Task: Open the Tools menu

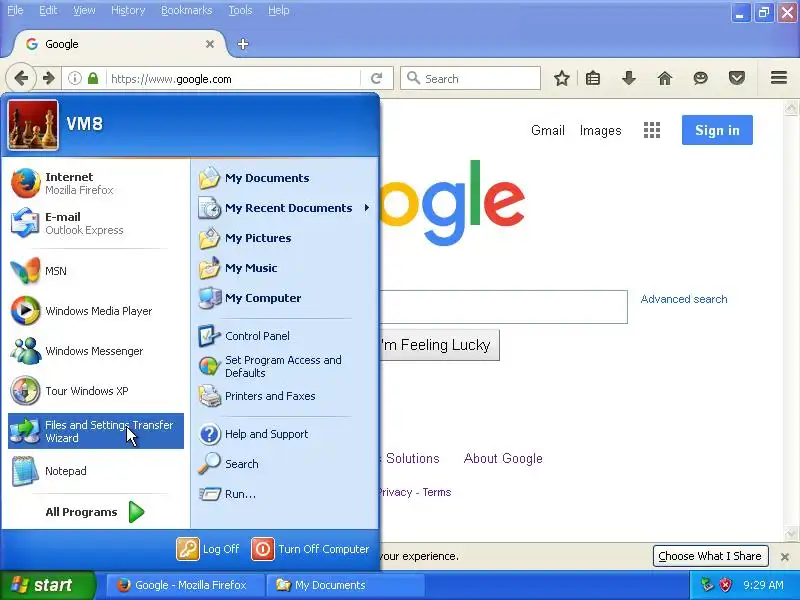Action: (240, 10)
